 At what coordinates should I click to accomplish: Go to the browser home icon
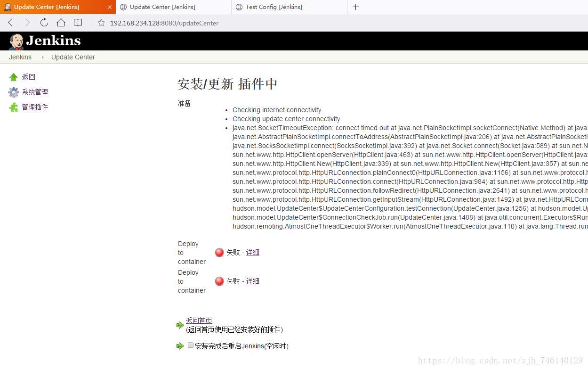(61, 23)
